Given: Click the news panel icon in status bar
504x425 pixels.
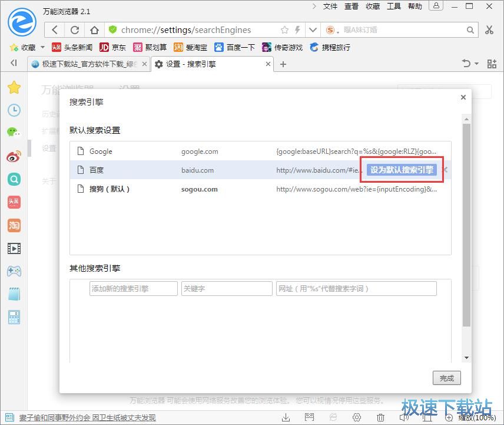Looking at the screenshot, I should pyautogui.click(x=9, y=417).
